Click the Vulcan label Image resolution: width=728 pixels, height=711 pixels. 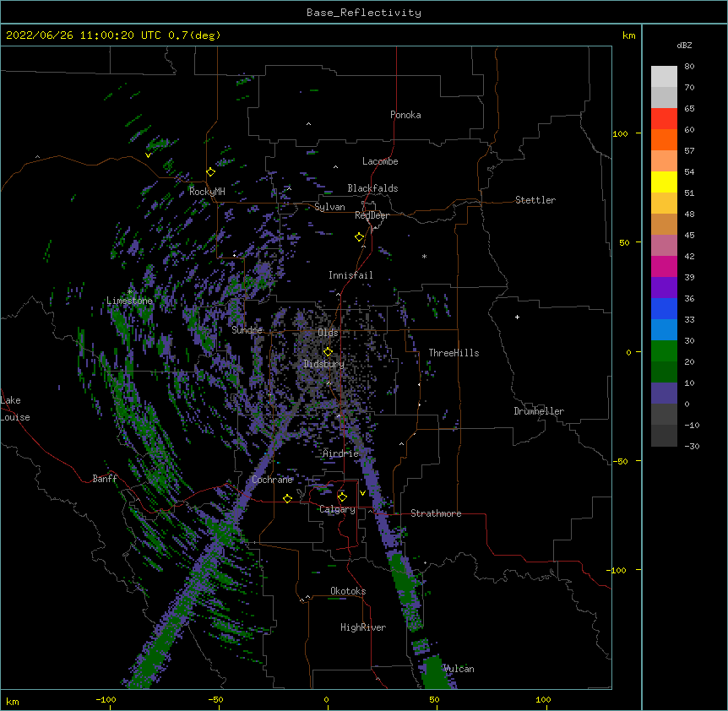coord(459,669)
